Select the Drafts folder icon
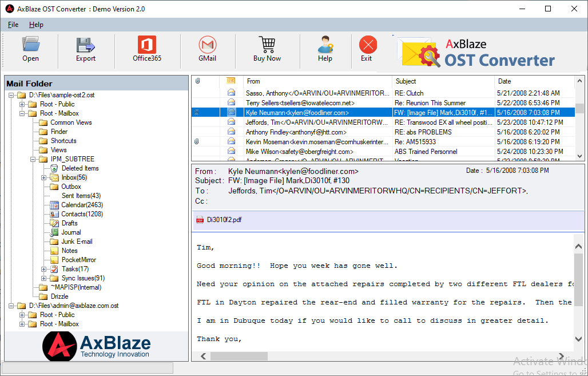Screen dimensions: 588x376 tap(54, 223)
